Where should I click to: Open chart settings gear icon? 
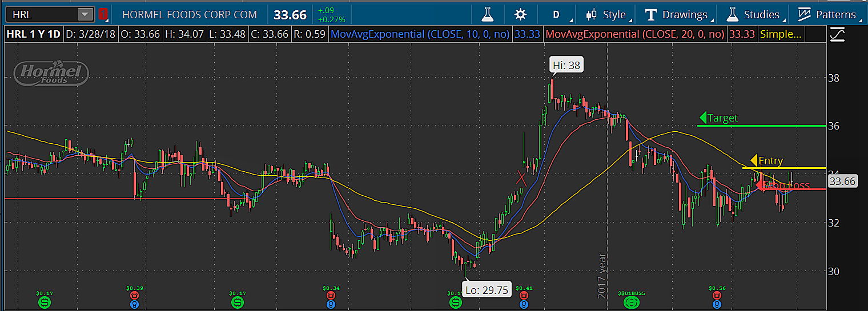point(520,14)
